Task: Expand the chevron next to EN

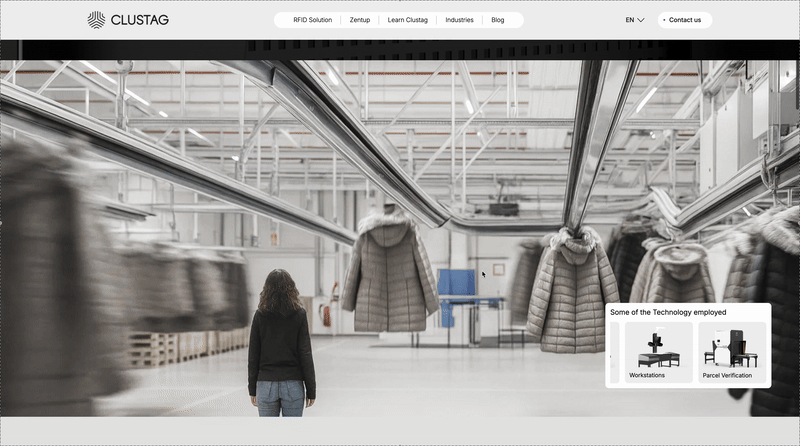Action: 641,20
